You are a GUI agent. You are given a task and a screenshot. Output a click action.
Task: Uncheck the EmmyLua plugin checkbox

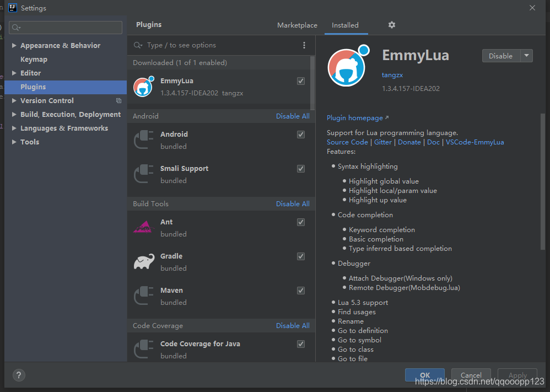(x=301, y=80)
